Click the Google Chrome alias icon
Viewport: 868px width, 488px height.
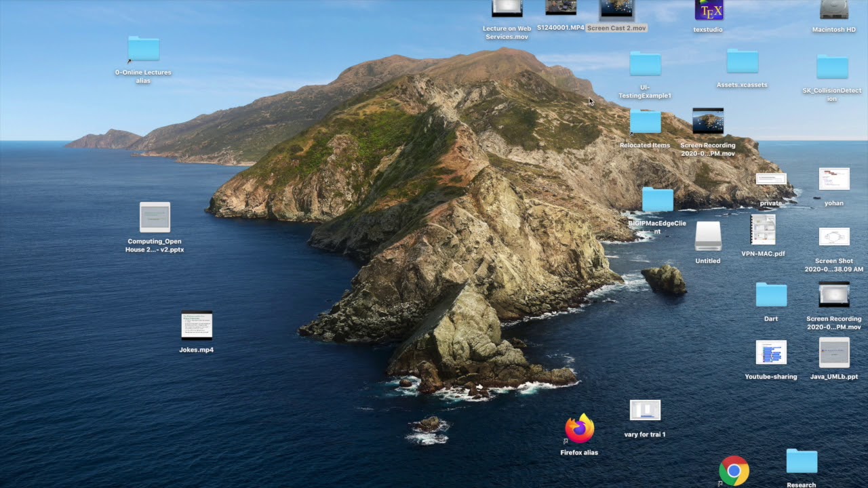coord(734,471)
